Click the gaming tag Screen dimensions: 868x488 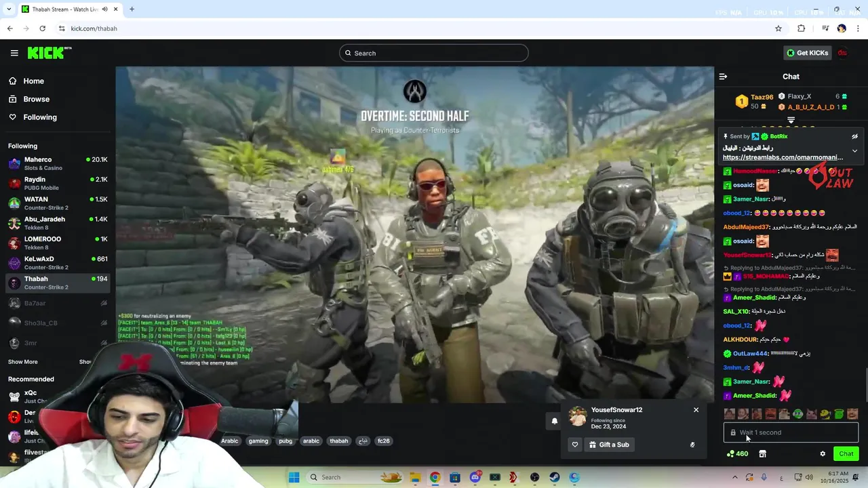tap(258, 441)
